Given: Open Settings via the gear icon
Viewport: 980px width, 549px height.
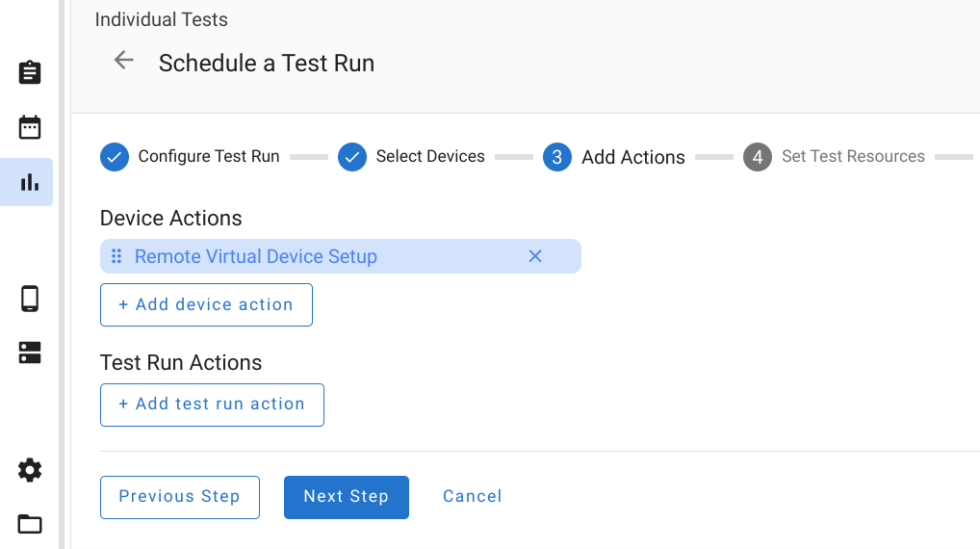Looking at the screenshot, I should pos(30,470).
